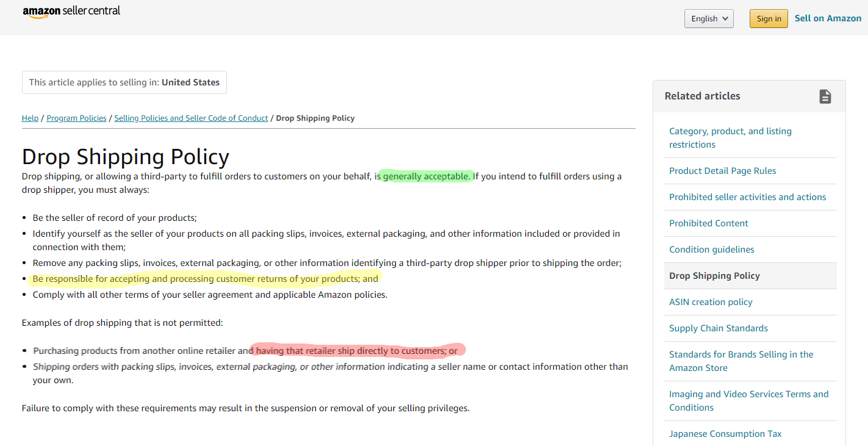The height and width of the screenshot is (446, 868).
Task: Open Standards for Brands Selling in the Amazon Store
Action: point(741,361)
